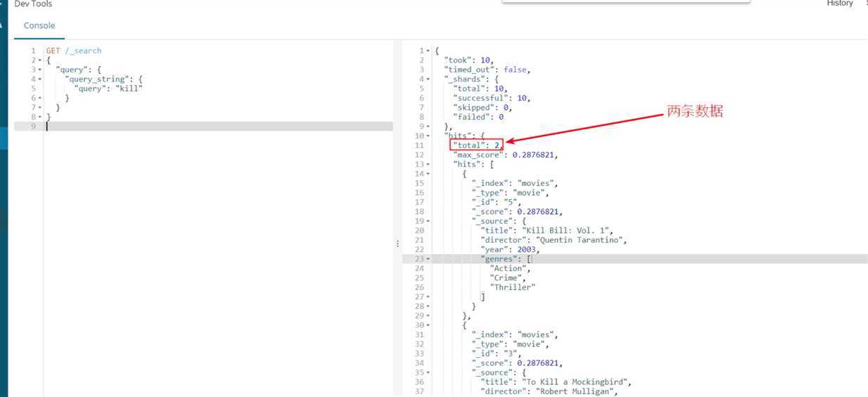Collapse first "_source" fold at line 19
868x397 pixels.
tap(428, 221)
